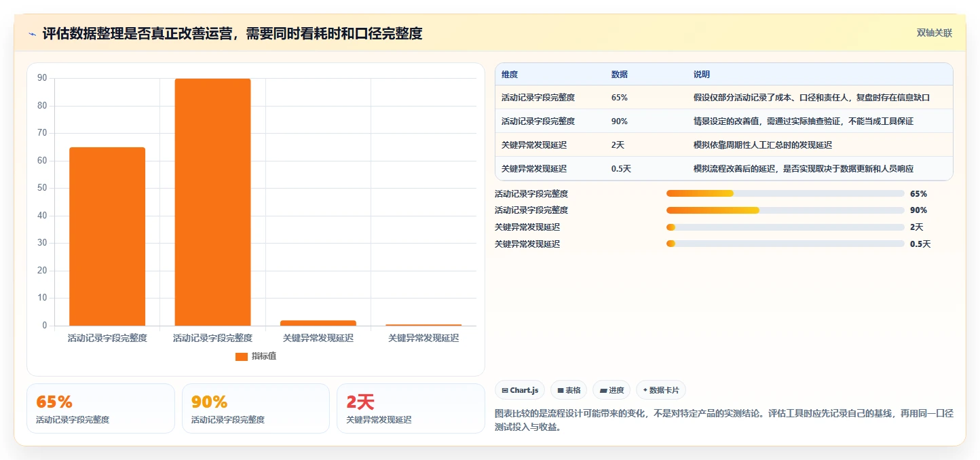Viewport: 980px width, 460px height.
Task: Click the 90% cell in the table
Action: 620,121
